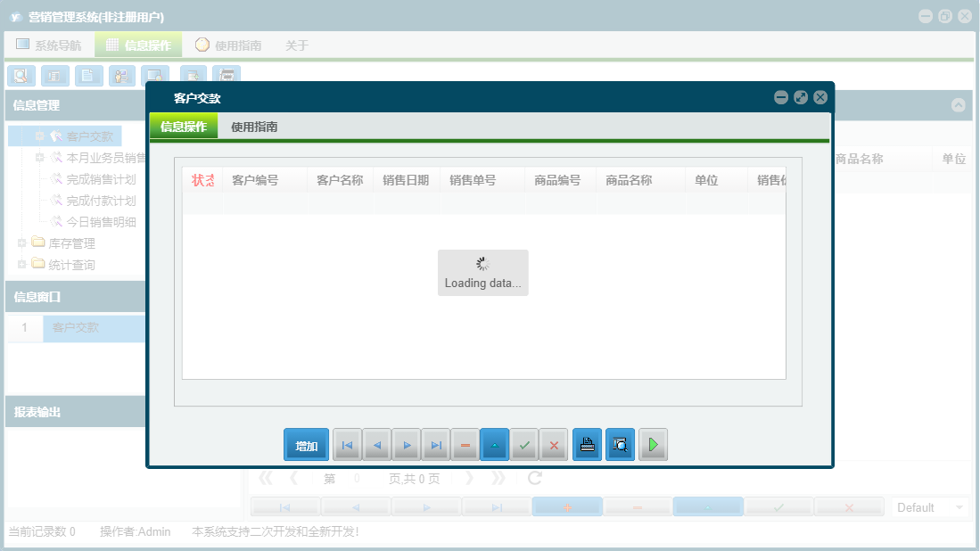Image resolution: width=980 pixels, height=551 pixels.
Task: Click the 库存管理 folder label
Action: [x=72, y=243]
